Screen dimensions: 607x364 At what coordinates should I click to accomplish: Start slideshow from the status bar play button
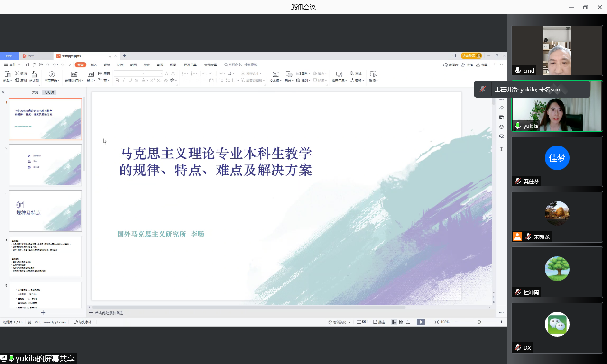[x=420, y=322]
